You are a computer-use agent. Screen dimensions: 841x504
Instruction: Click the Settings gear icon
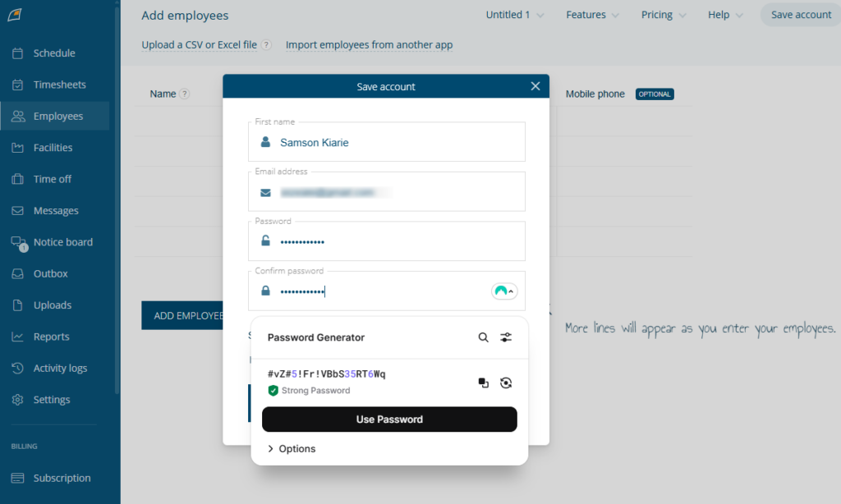coord(18,400)
